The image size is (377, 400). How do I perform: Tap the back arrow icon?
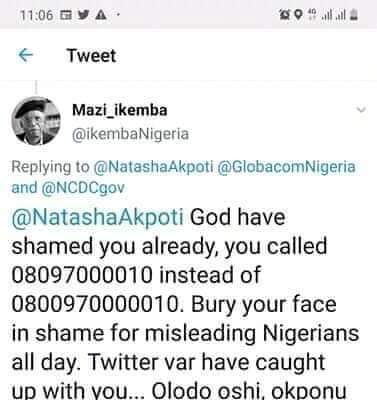pos(26,55)
